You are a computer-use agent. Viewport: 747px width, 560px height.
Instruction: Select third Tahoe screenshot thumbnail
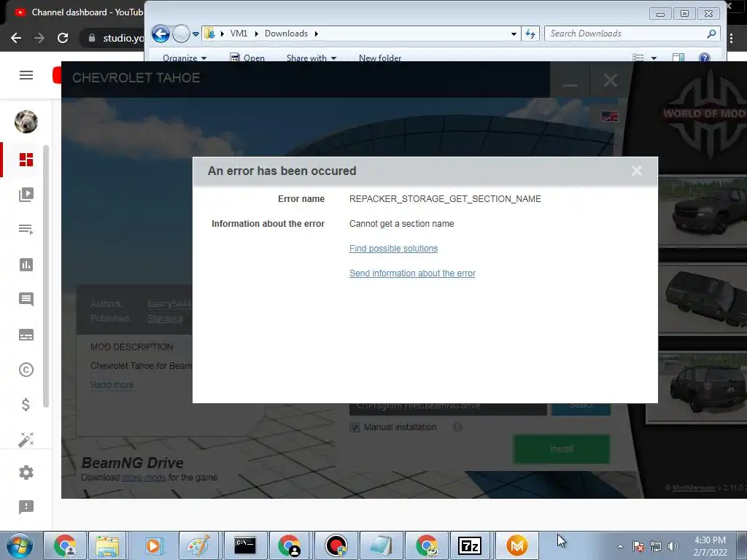coord(697,387)
